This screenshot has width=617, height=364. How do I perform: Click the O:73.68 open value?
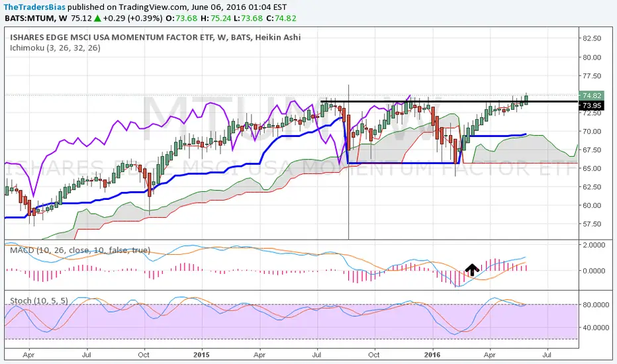[181, 18]
